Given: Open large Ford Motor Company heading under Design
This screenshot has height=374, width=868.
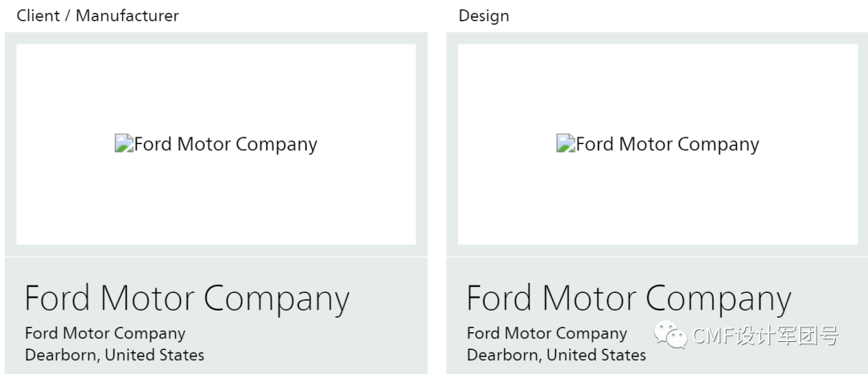Looking at the screenshot, I should pyautogui.click(x=628, y=298).
